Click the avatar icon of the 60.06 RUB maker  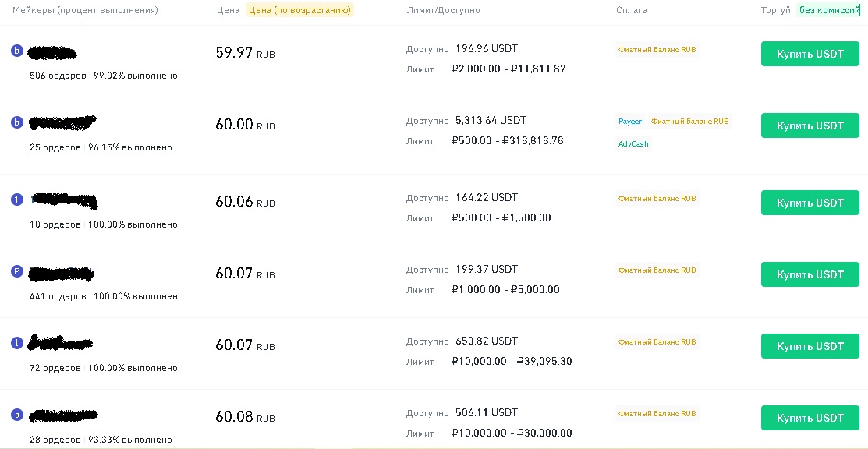pyautogui.click(x=17, y=200)
